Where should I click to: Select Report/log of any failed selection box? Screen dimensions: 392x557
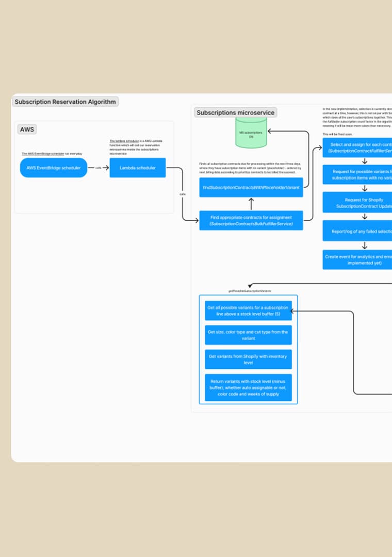tap(357, 231)
